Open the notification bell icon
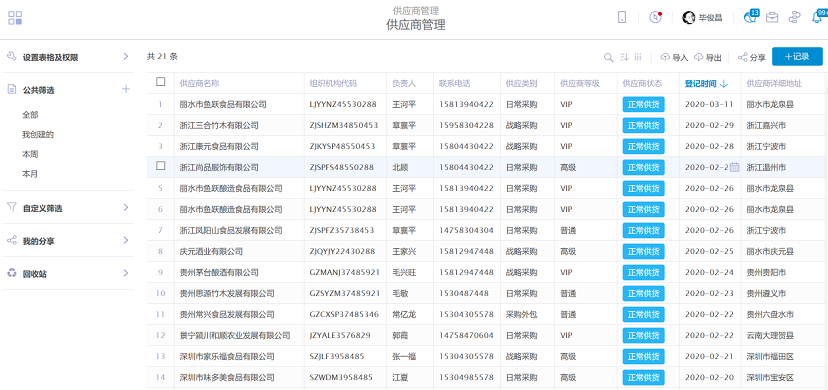The width and height of the screenshot is (828, 390). pyautogui.click(x=817, y=17)
